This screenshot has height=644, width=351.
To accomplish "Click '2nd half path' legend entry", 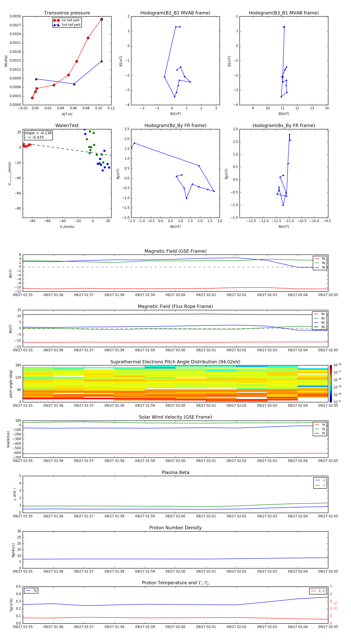I will (67, 25).
